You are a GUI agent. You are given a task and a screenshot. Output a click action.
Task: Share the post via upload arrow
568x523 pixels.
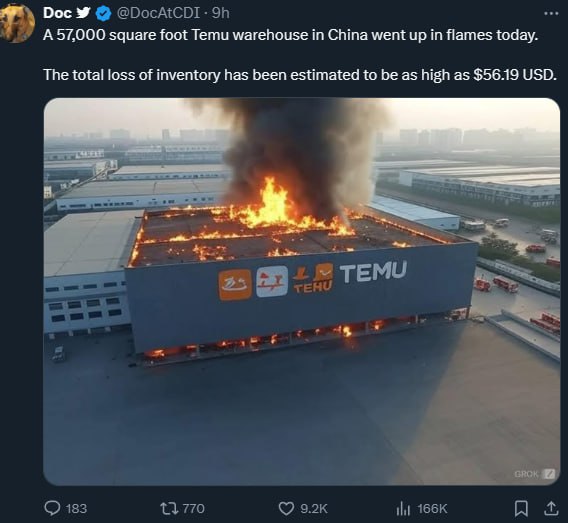(551, 508)
